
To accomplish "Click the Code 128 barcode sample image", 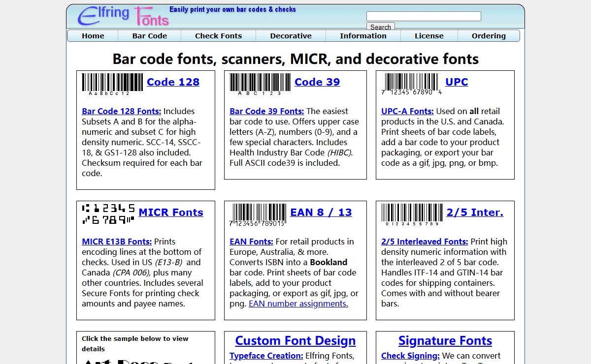I will pyautogui.click(x=112, y=84).
